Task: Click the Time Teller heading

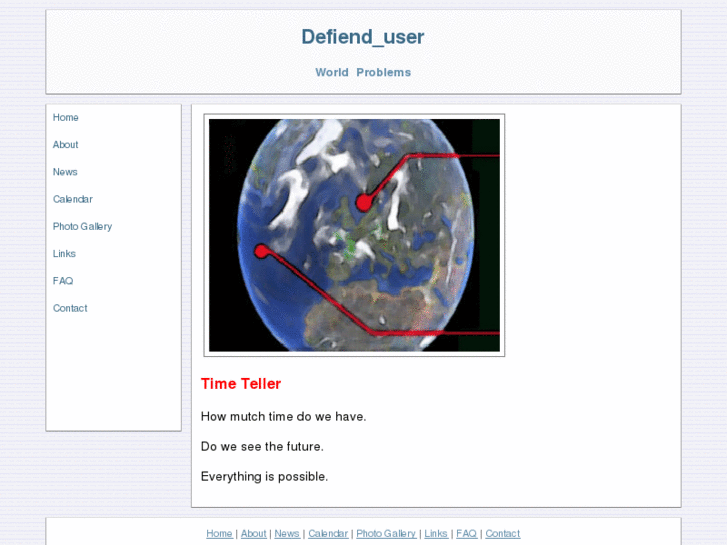Action: pos(241,384)
